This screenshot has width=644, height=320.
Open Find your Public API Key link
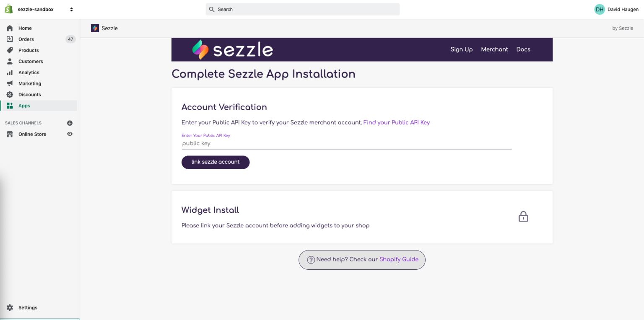coord(396,122)
